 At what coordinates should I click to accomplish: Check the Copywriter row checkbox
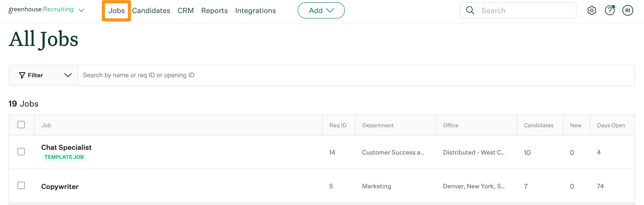click(21, 185)
